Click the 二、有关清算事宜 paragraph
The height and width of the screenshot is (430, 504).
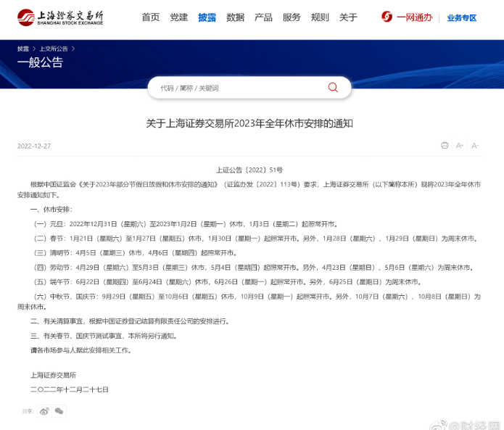click(x=130, y=321)
